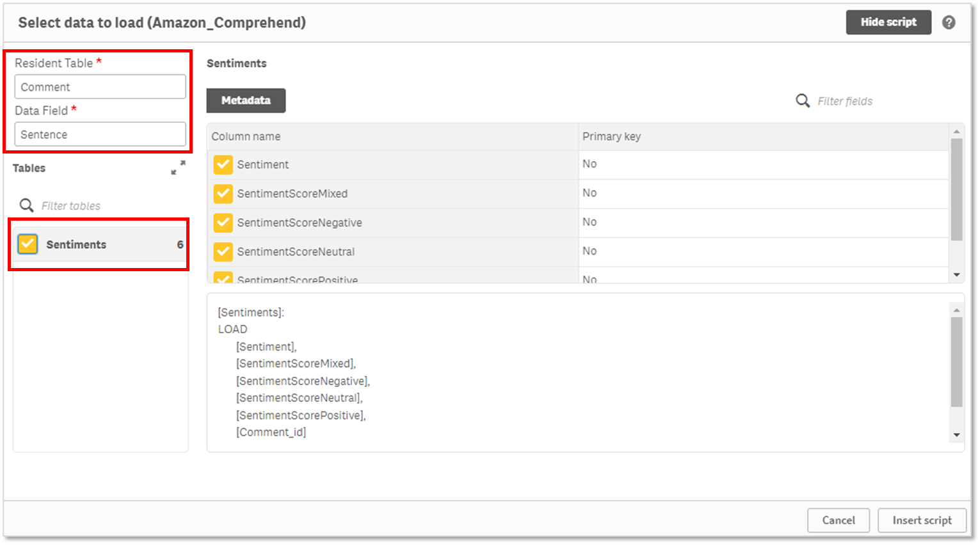Click the Resident Table input field

point(100,87)
